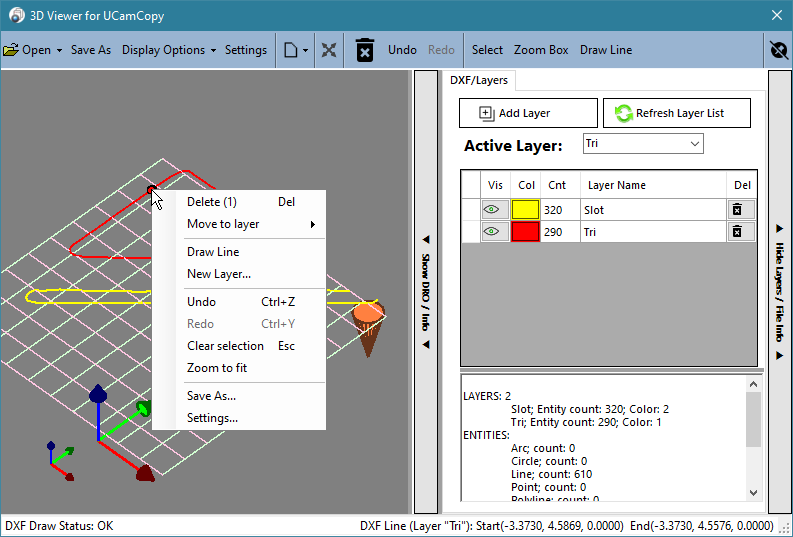
Task: Click the Vis column header
Action: [495, 185]
